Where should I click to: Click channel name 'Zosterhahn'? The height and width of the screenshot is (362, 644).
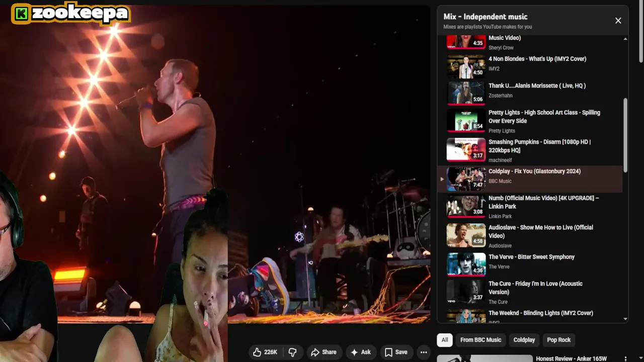(500, 96)
